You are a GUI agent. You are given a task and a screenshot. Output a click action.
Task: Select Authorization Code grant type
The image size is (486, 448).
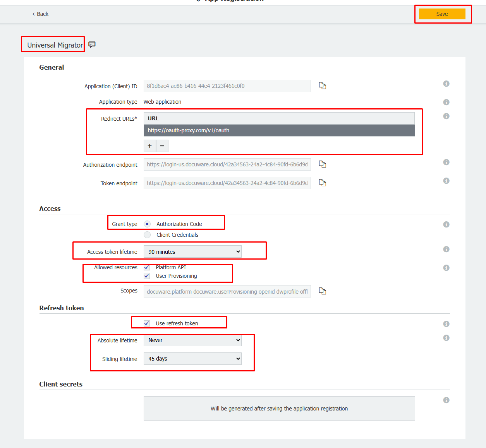[147, 224]
